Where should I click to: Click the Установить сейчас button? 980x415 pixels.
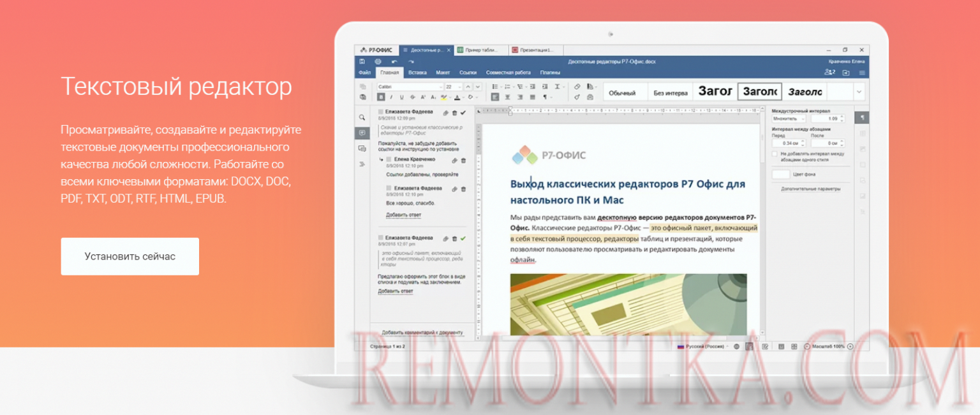(x=130, y=256)
